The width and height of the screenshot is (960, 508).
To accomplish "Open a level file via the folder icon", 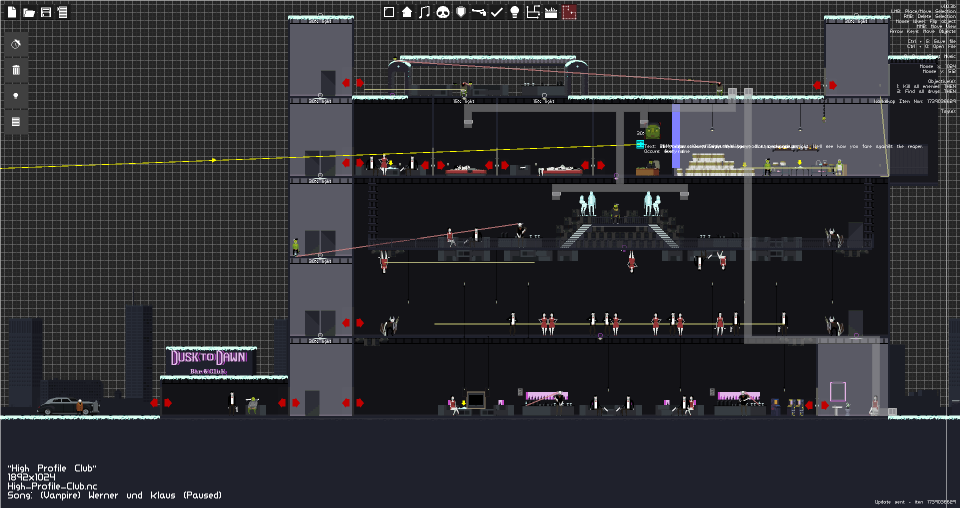I will click(x=29, y=12).
